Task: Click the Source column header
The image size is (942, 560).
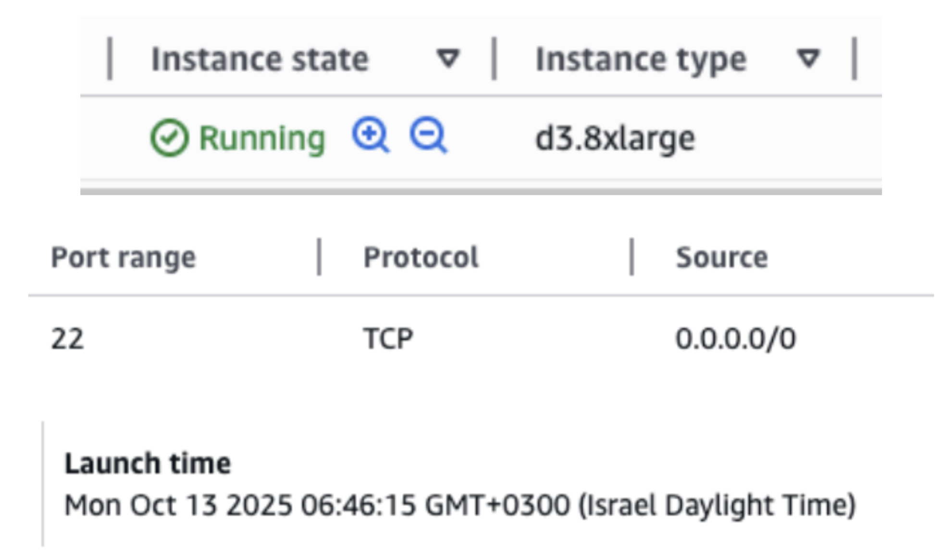Action: coord(721,257)
